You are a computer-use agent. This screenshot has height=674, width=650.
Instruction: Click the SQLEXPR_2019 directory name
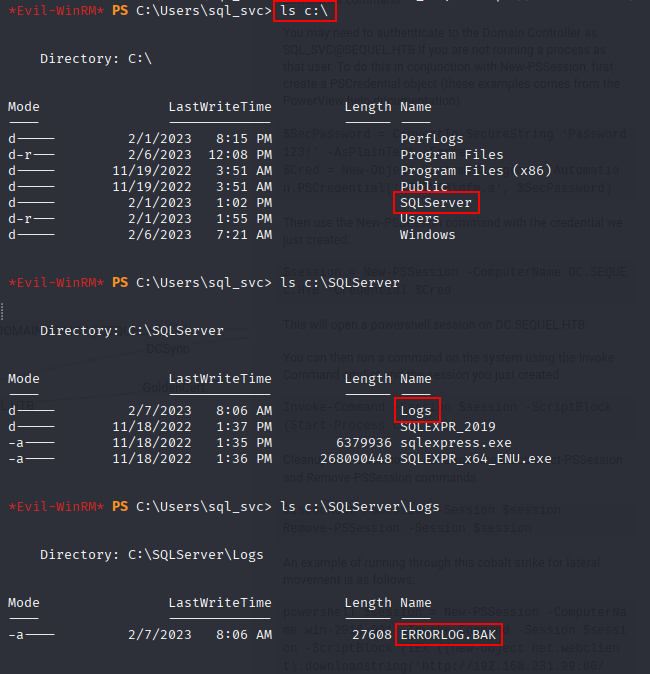448,426
